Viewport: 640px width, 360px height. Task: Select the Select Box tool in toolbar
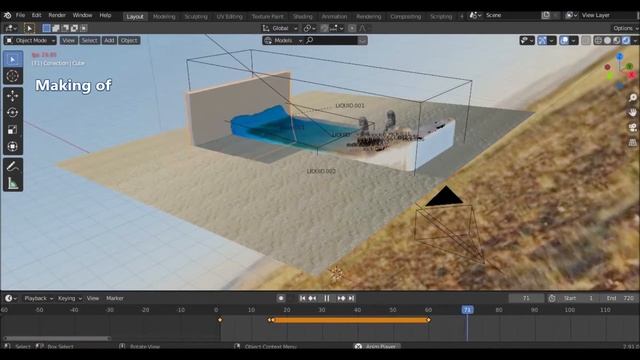[13, 60]
